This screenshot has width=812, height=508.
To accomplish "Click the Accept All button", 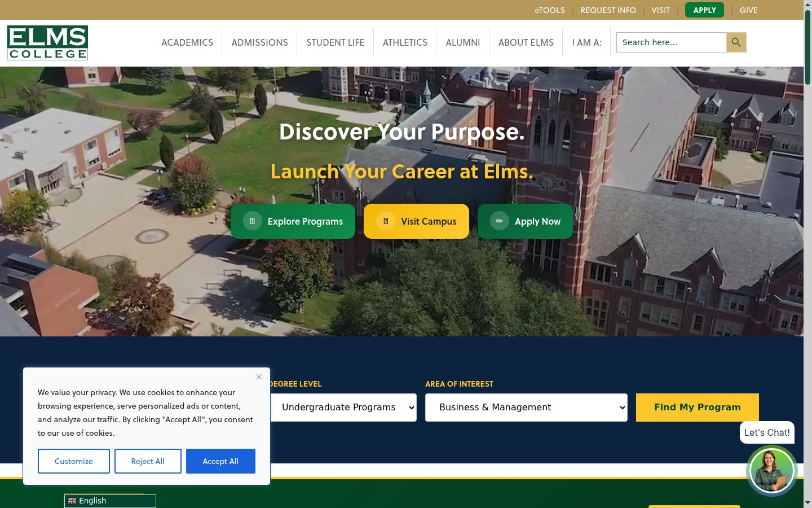I will (220, 461).
